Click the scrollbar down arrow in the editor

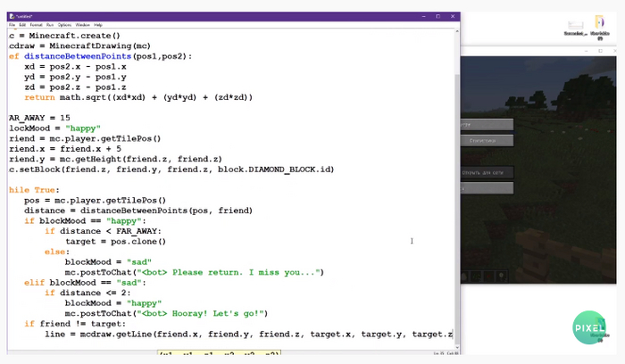point(457,347)
